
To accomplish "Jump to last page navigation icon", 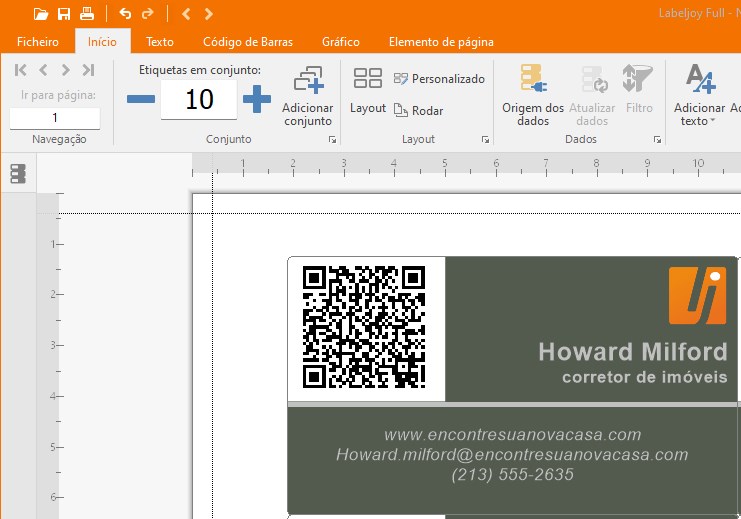I will (88, 70).
